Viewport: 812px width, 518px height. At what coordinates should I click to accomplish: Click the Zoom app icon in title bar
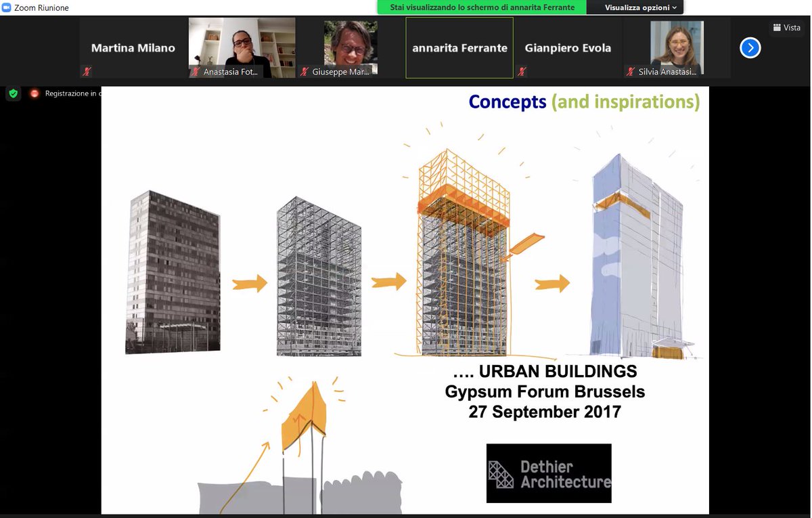pos(7,7)
